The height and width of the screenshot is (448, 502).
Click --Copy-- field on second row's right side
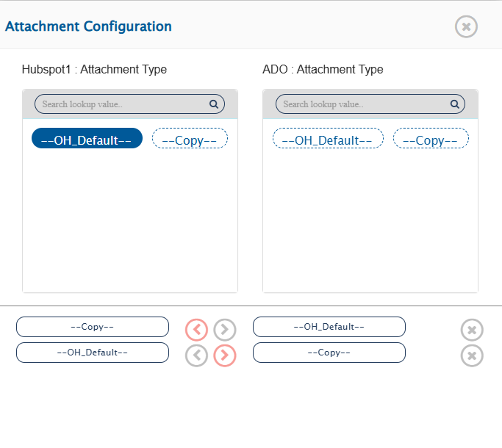point(329,353)
